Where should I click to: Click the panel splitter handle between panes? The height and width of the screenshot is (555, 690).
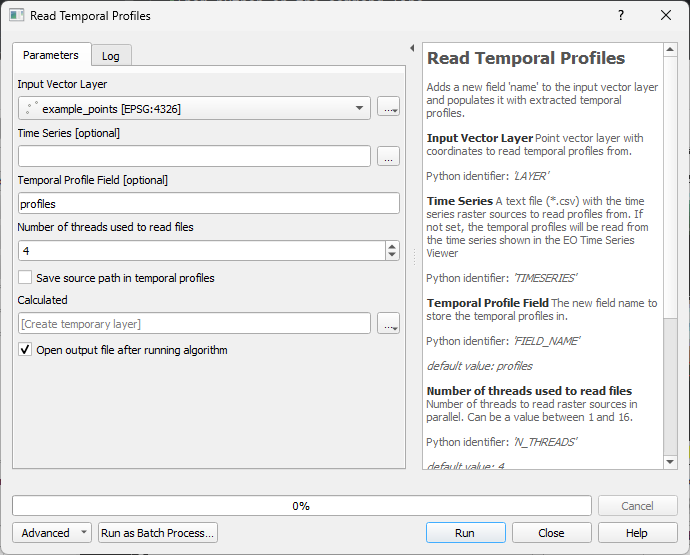(414, 257)
